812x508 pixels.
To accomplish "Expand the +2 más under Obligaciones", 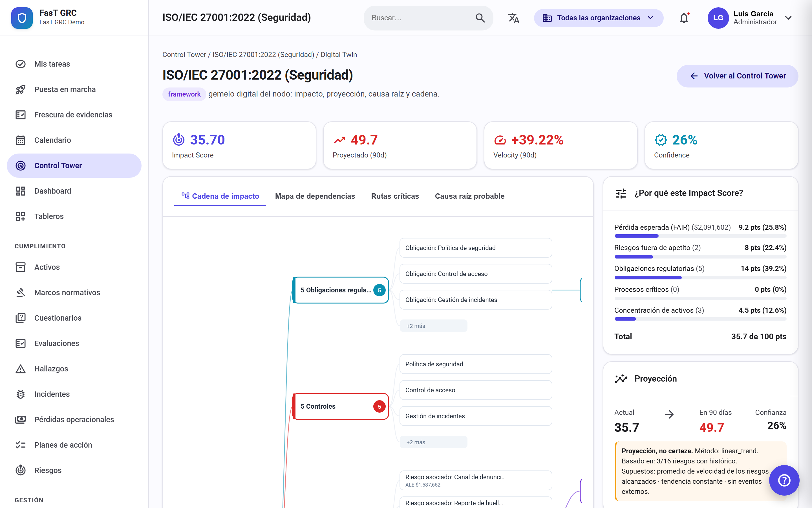I will (x=433, y=326).
